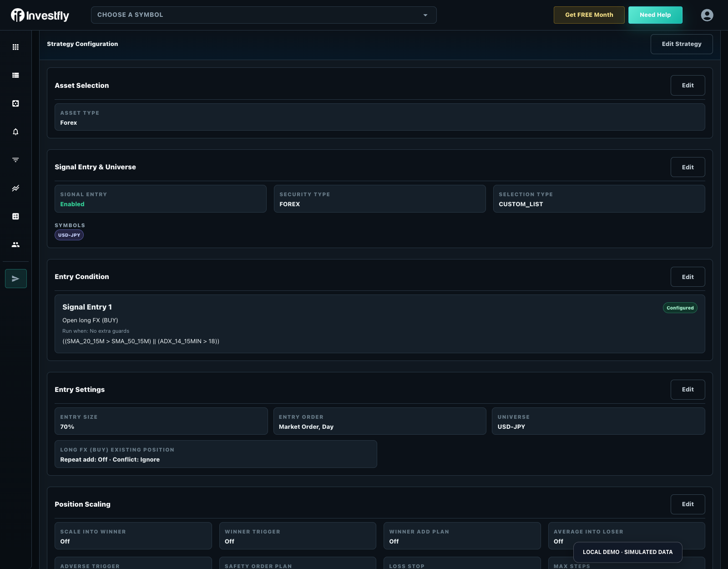Open the trend chart lines sidebar icon
This screenshot has height=569, width=728.
[x=15, y=188]
